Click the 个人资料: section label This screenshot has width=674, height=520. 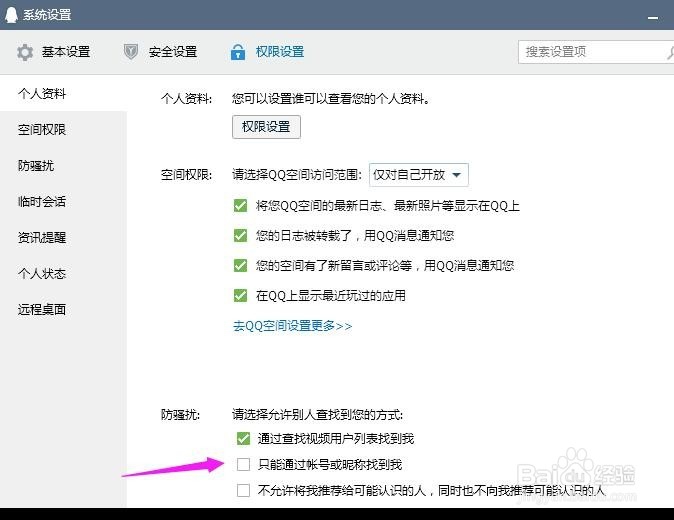click(186, 99)
